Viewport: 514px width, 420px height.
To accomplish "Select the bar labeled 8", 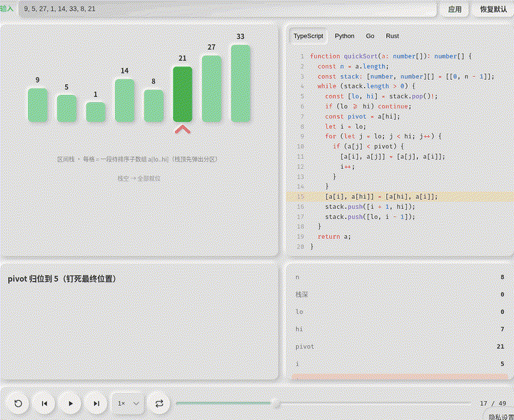I will 153,106.
